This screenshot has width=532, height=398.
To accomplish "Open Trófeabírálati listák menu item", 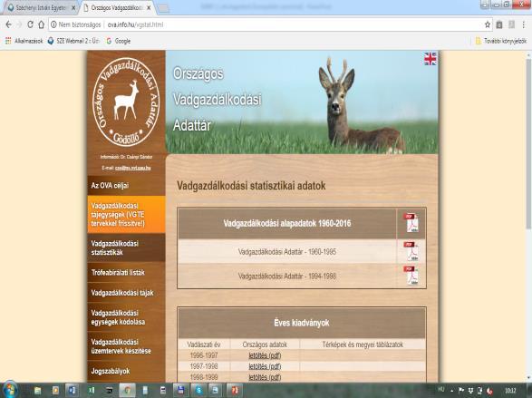I will [126, 273].
